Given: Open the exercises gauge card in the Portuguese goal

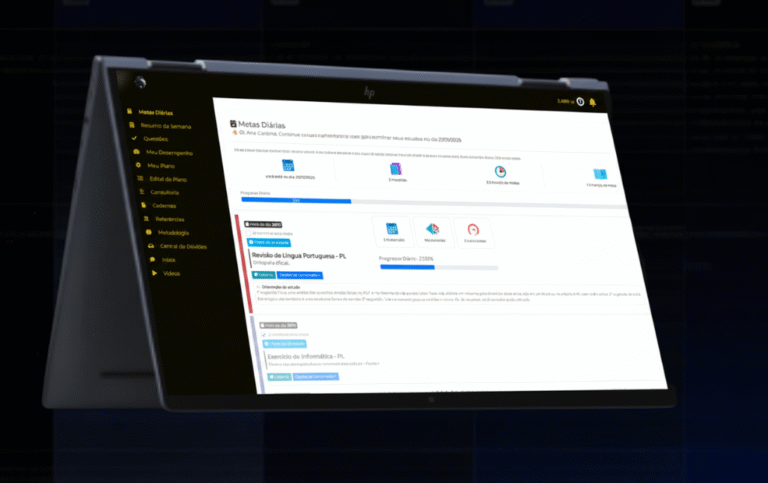Looking at the screenshot, I should click(x=474, y=233).
